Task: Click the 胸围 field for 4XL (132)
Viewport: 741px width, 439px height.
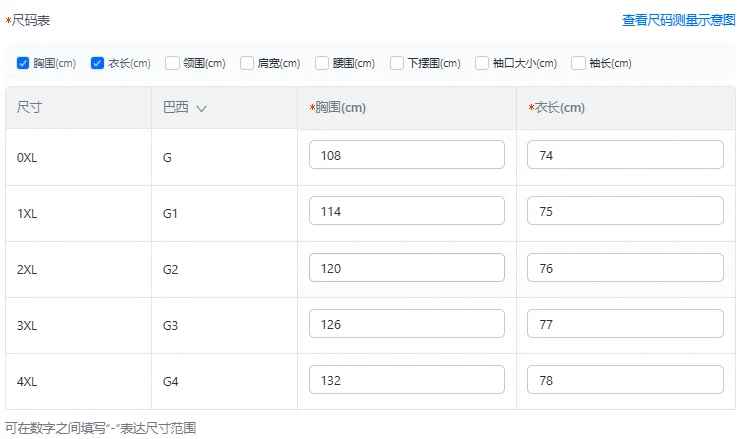Action: (407, 379)
